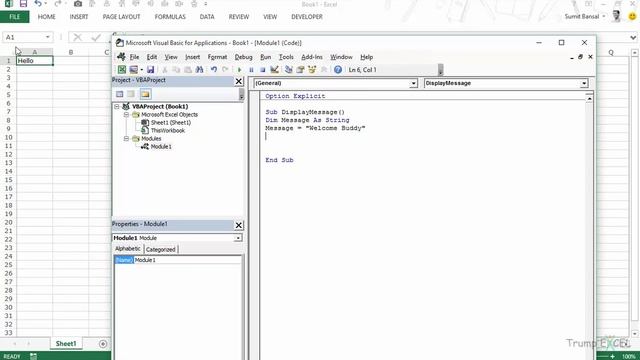The height and width of the screenshot is (360, 640).
Task: Click the Sheet1 worksheet tab in Excel
Action: point(66,344)
